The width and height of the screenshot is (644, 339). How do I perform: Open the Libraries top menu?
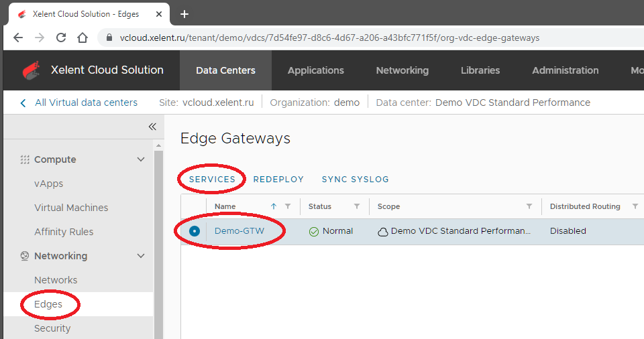click(480, 70)
